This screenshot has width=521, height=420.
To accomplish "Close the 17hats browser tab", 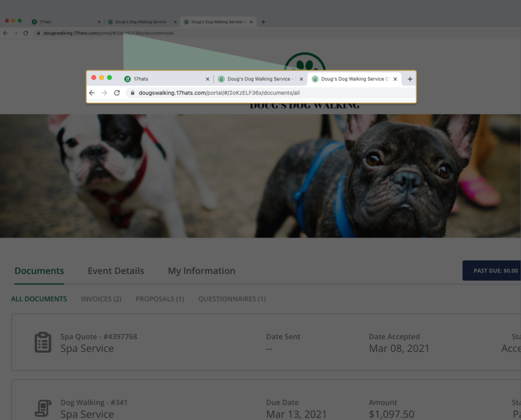I will click(x=207, y=79).
